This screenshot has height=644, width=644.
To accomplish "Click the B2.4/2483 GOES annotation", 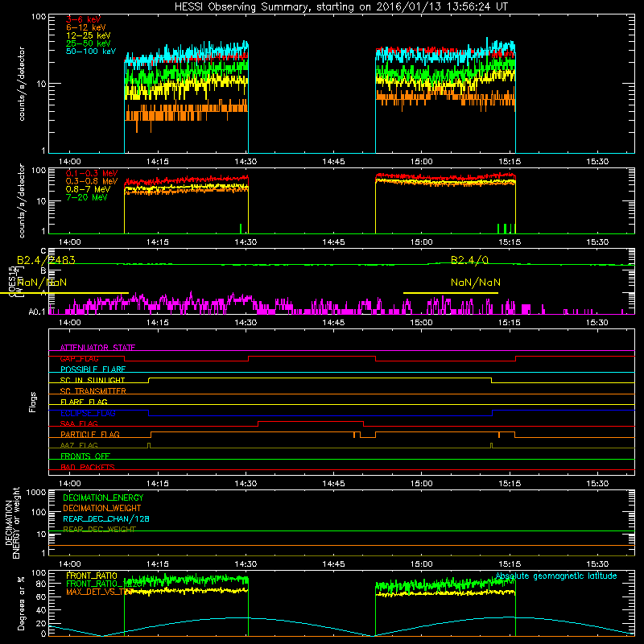I will coord(46,260).
